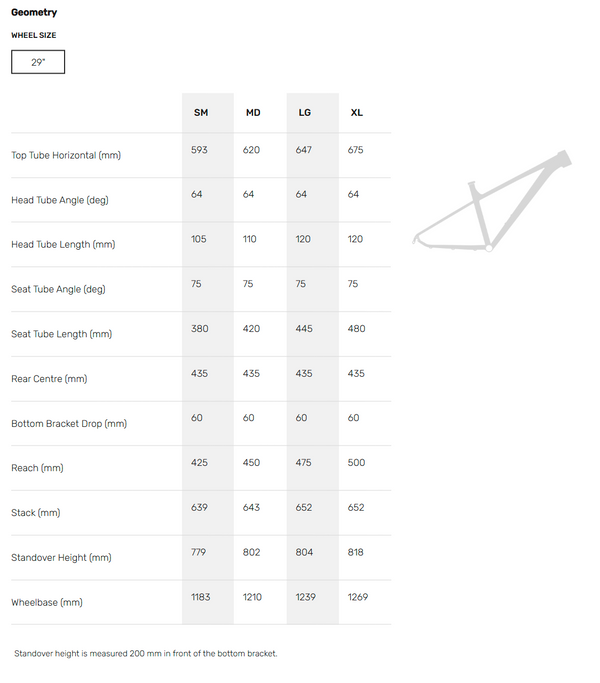Select the 29" wheel size option
The width and height of the screenshot is (600, 683).
coord(38,63)
